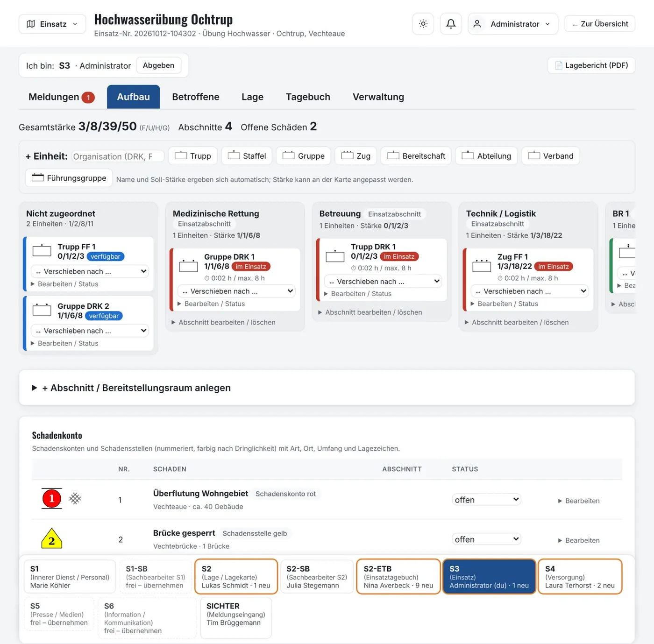The image size is (654, 644).
Task: Go to the Verwaltung tab
Action: tap(378, 97)
